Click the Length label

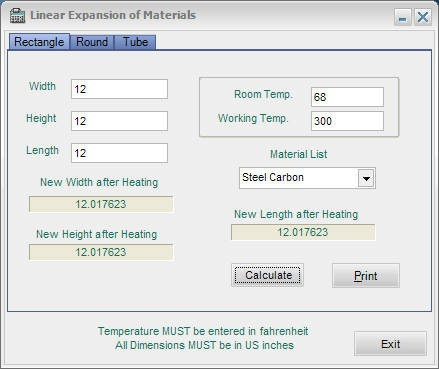(43, 150)
